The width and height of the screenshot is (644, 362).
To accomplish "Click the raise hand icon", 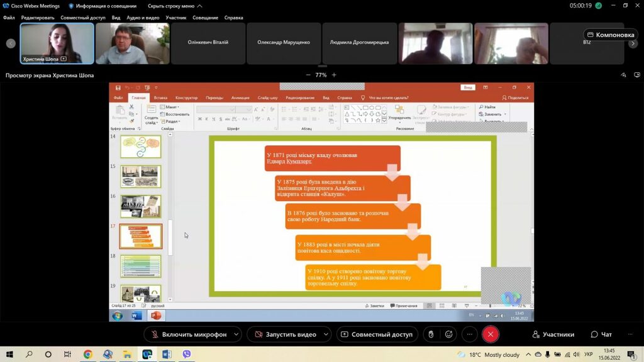I will point(431,334).
